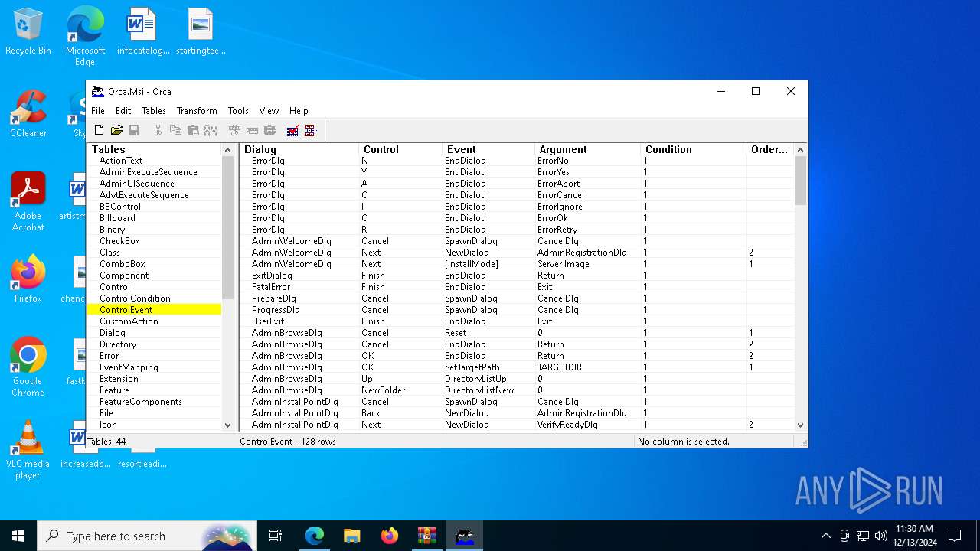Open the Edit menu
Screen dimensions: 980x551
123,111
